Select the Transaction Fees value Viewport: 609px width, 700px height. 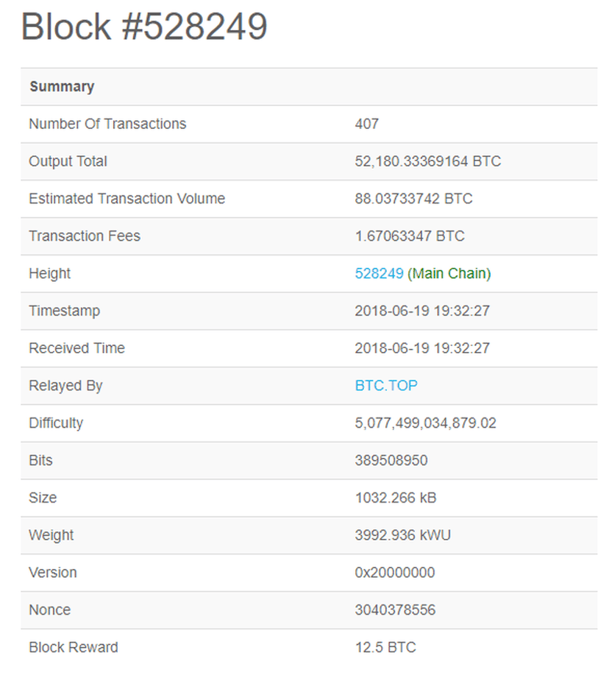pos(410,236)
